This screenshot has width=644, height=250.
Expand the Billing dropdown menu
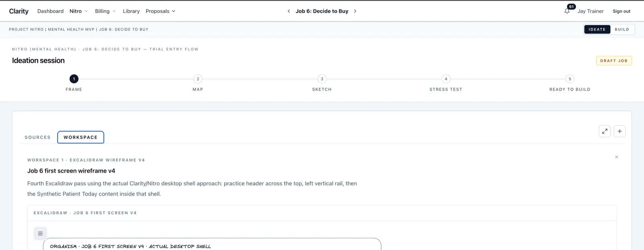click(x=105, y=11)
